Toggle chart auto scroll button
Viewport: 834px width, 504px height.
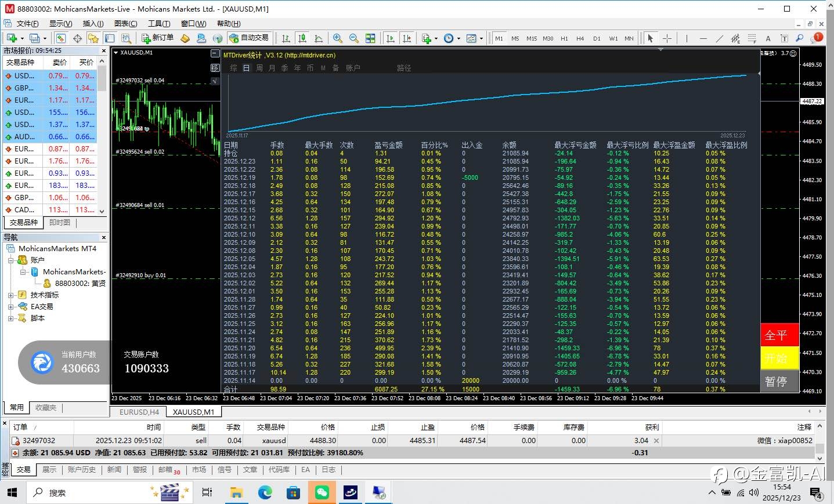[391, 38]
